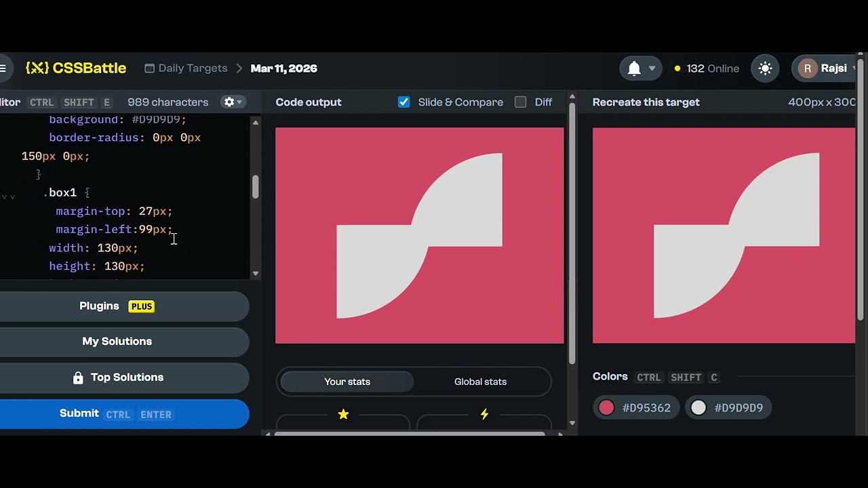Click the R avatar circle
The width and height of the screenshot is (868, 488).
tap(807, 68)
